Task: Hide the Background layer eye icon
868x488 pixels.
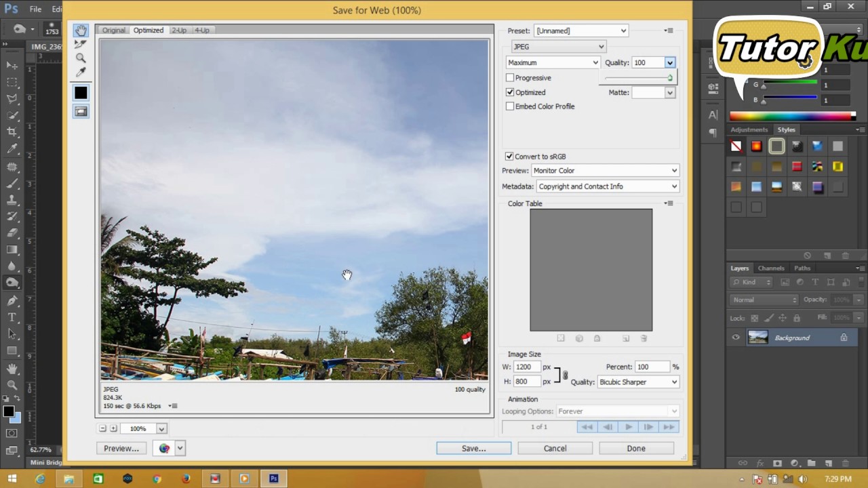Action: [x=736, y=338]
